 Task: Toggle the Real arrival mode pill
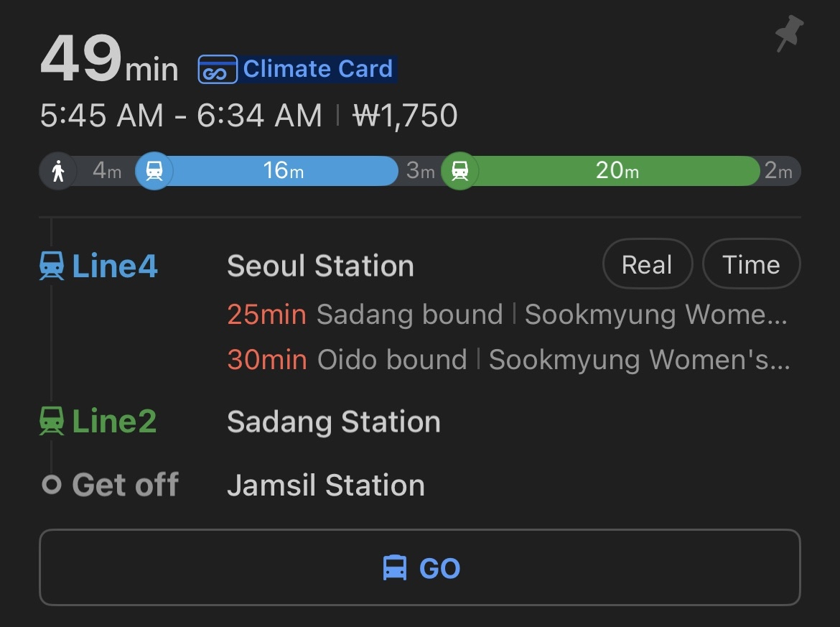647,265
